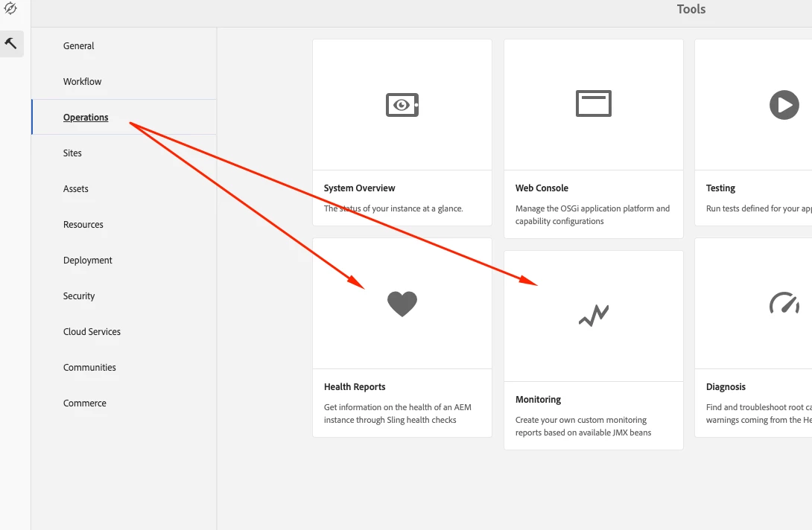The width and height of the screenshot is (812, 530).
Task: Click 'Create your own custom monitoring' description
Action: tap(583, 426)
